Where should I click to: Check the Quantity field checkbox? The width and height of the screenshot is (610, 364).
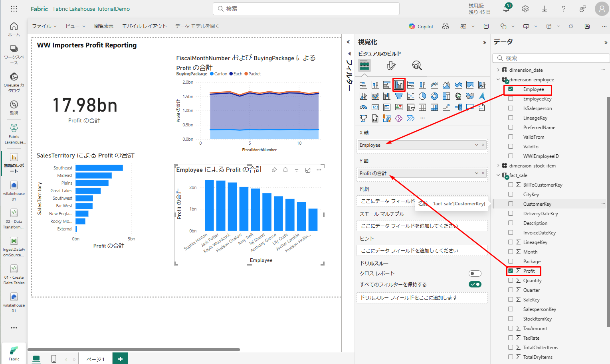pos(511,281)
